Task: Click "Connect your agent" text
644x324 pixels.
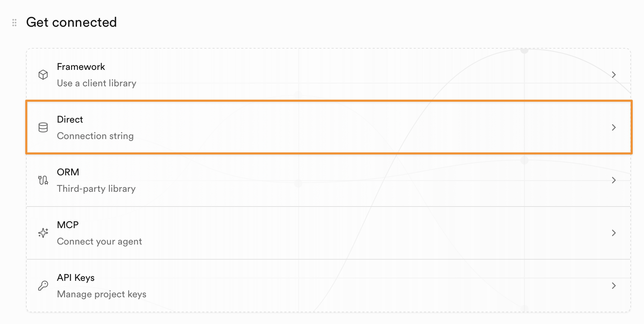Action: coord(99,241)
